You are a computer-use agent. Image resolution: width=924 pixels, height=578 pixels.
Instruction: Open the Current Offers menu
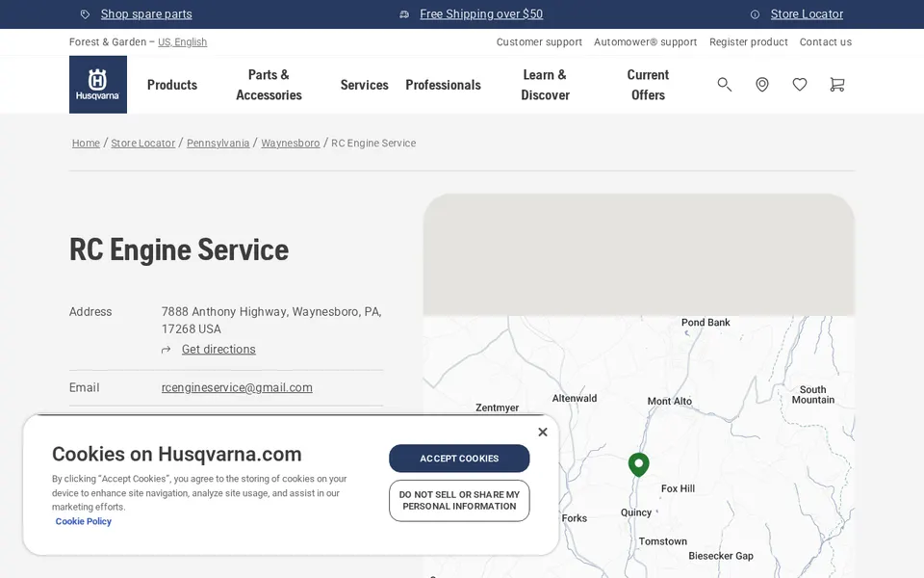pos(648,85)
